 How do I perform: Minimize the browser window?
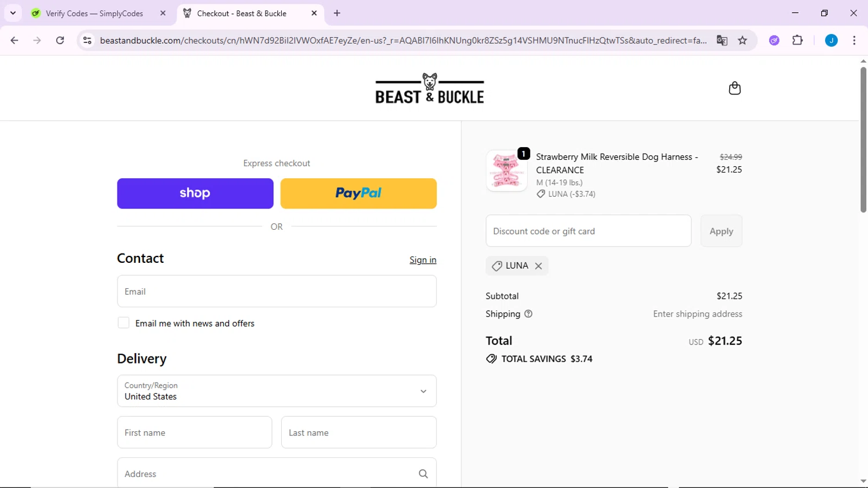click(795, 13)
